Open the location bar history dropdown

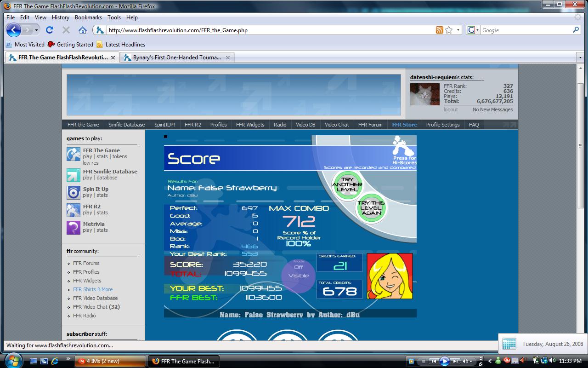tap(458, 30)
